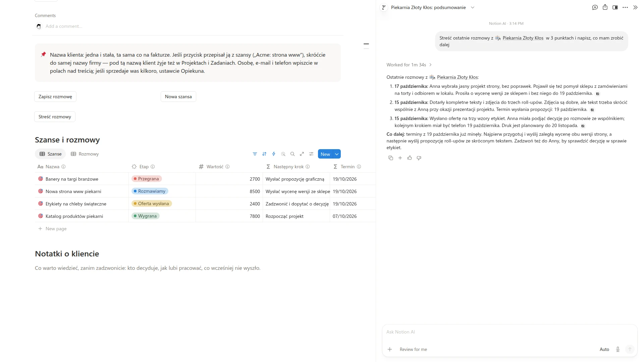Click the plus attach icon in AI input
The image size is (644, 362).
[x=390, y=349]
